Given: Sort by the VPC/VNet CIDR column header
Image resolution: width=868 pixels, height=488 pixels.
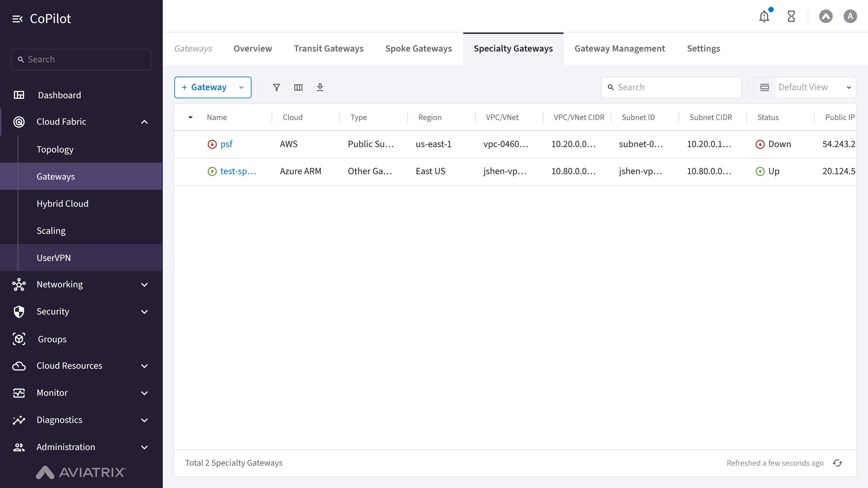Looking at the screenshot, I should [x=579, y=117].
